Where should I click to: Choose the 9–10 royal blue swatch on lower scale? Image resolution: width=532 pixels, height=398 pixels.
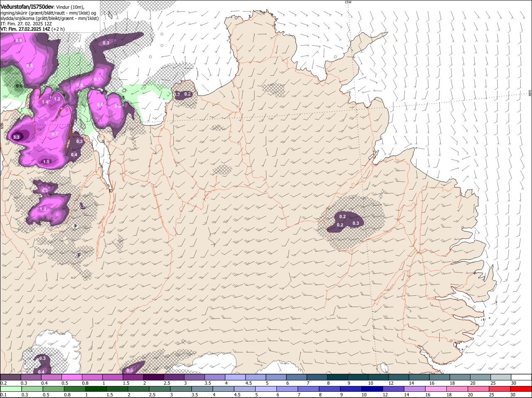[x=352, y=389]
